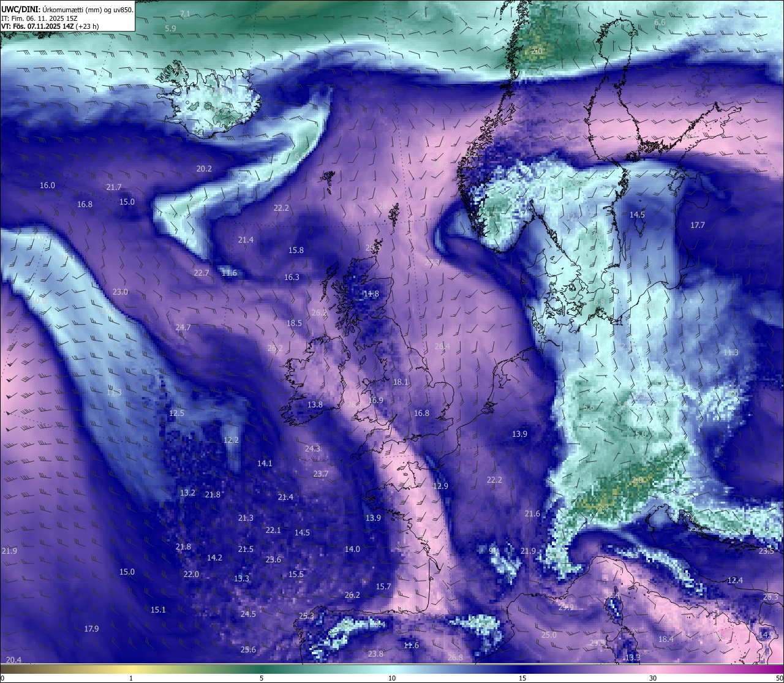Screen dimensions: 784x683
Task: Click the title 'UWC/DINI: Úrkomumætti (mm) og uv850.'
Action: (66, 9)
